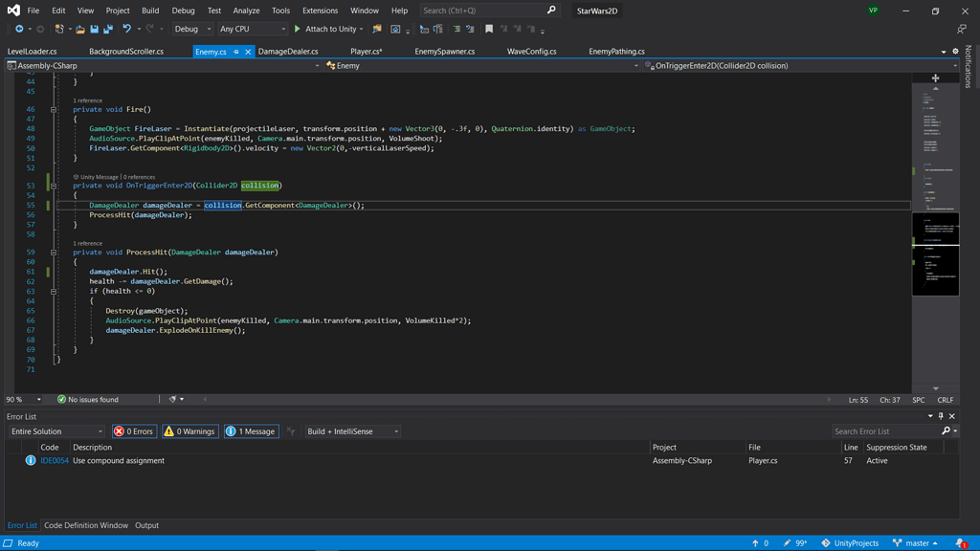Open the Entire Solution scope dropdown
Image resolution: width=980 pixels, height=551 pixels.
coord(56,431)
